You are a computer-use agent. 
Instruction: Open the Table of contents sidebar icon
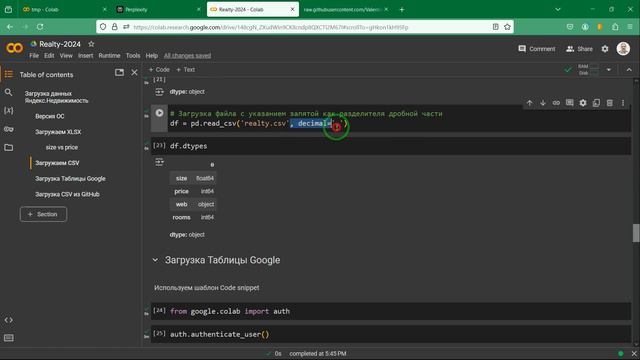(x=9, y=74)
